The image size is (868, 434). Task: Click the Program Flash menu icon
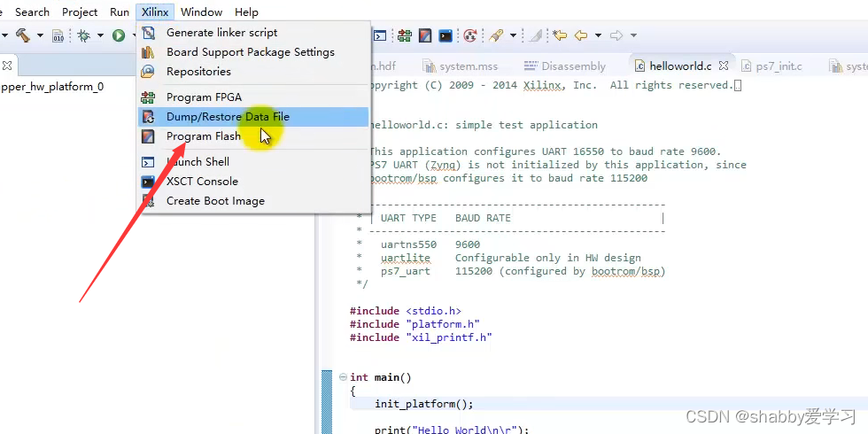click(x=148, y=136)
